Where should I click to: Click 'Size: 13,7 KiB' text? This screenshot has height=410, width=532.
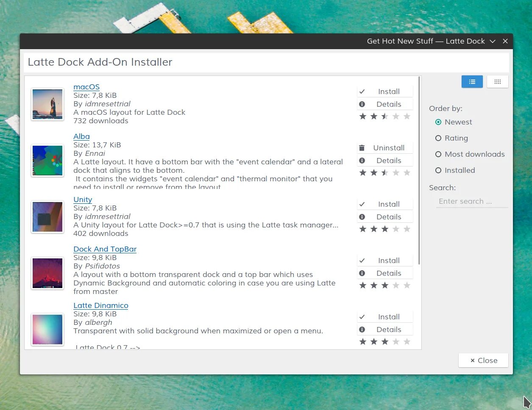point(97,145)
